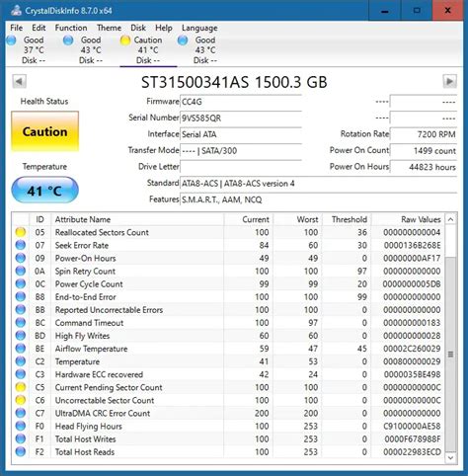
Task: Select the Caution disk at 41 °C
Action: pyautogui.click(x=148, y=50)
